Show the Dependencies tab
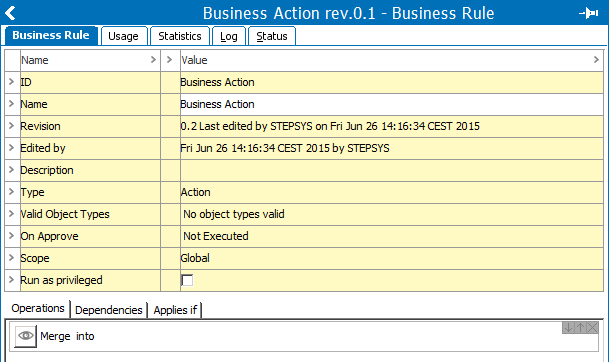The height and width of the screenshot is (362, 609). (x=109, y=310)
